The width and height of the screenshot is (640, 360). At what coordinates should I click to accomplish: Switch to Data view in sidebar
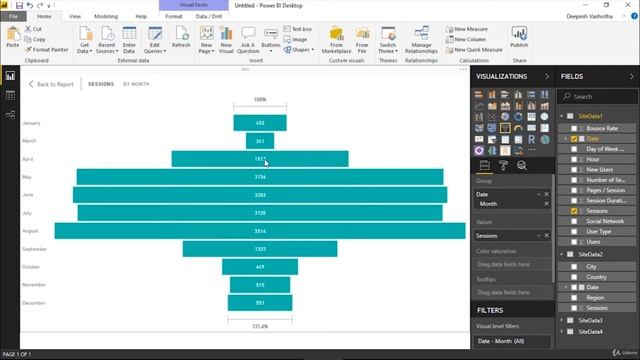(10, 96)
